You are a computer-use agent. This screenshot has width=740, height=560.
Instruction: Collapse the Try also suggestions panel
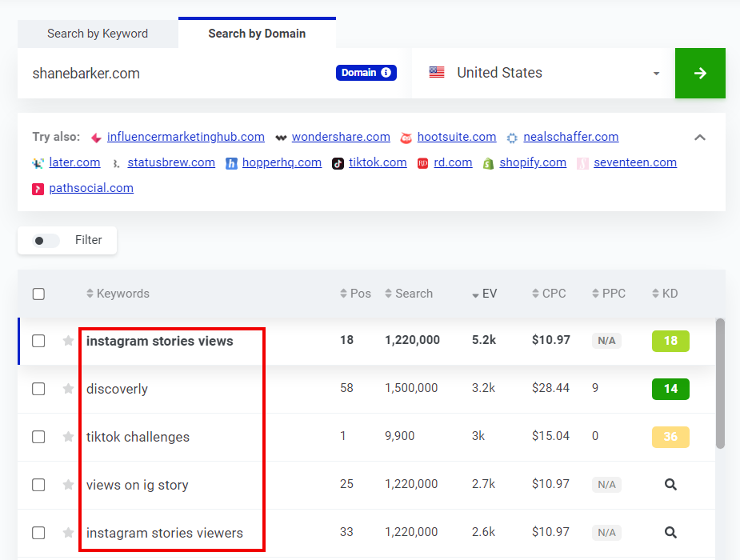[x=700, y=138]
